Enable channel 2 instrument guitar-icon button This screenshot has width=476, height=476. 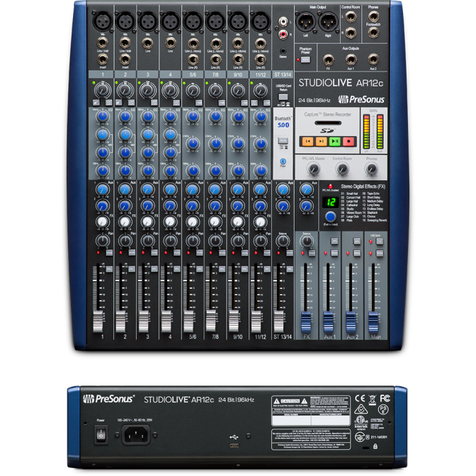point(119,103)
